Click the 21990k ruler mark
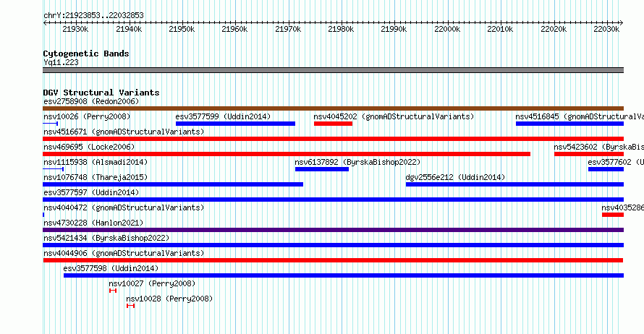The width and height of the screenshot is (644, 334). click(394, 29)
